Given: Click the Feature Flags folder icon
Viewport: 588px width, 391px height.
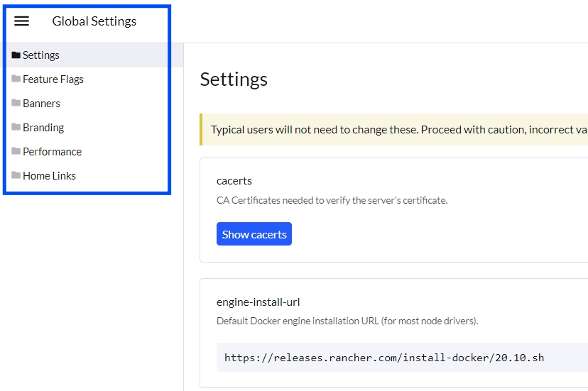Looking at the screenshot, I should coord(16,79).
